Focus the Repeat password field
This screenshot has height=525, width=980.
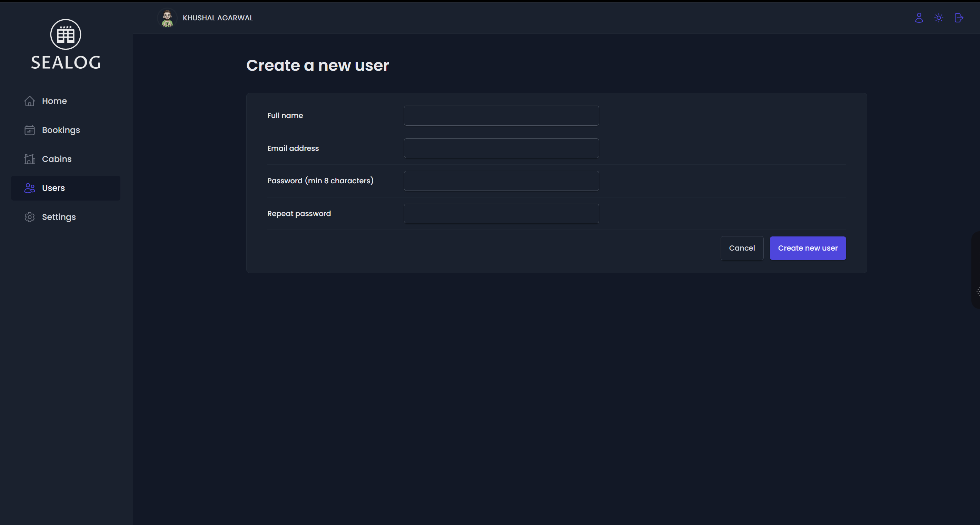pos(501,214)
